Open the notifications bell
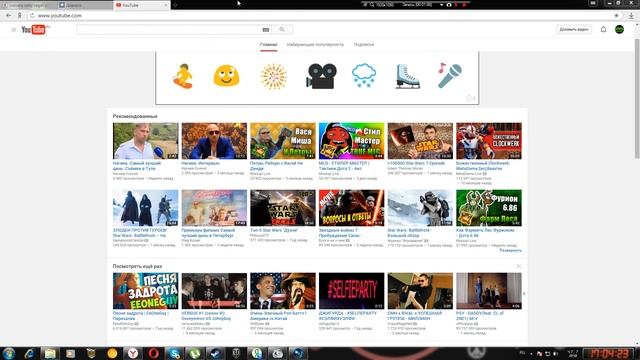The width and height of the screenshot is (640, 360). (603, 29)
